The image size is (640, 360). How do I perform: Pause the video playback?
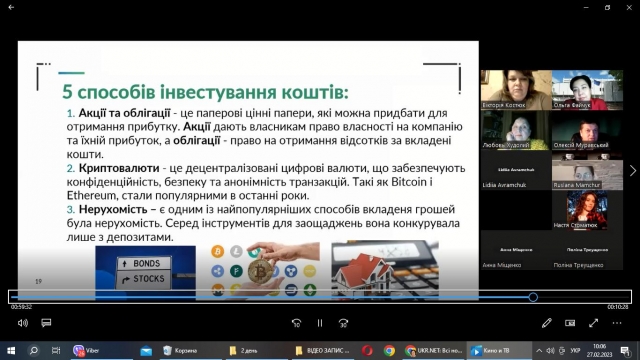pos(320,323)
